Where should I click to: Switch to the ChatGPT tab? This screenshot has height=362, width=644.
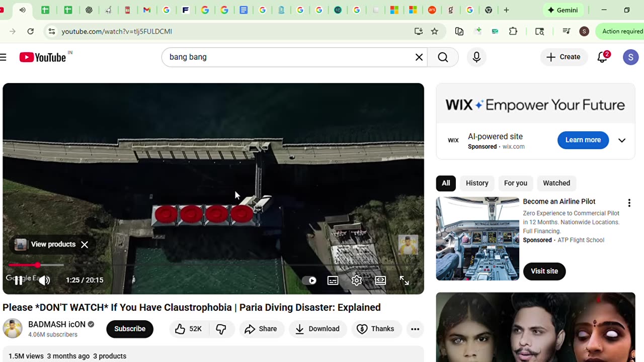(89, 10)
